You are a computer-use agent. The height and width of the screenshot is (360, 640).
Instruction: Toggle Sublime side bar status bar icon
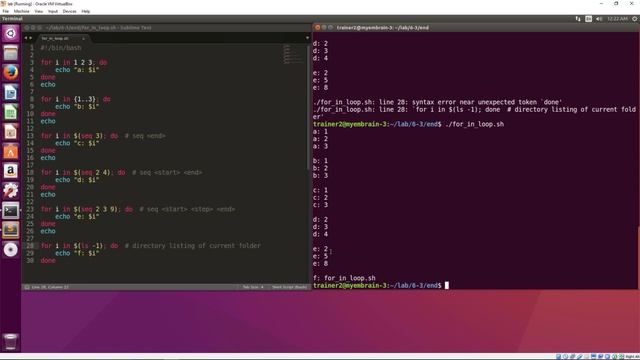pyautogui.click(x=27, y=287)
